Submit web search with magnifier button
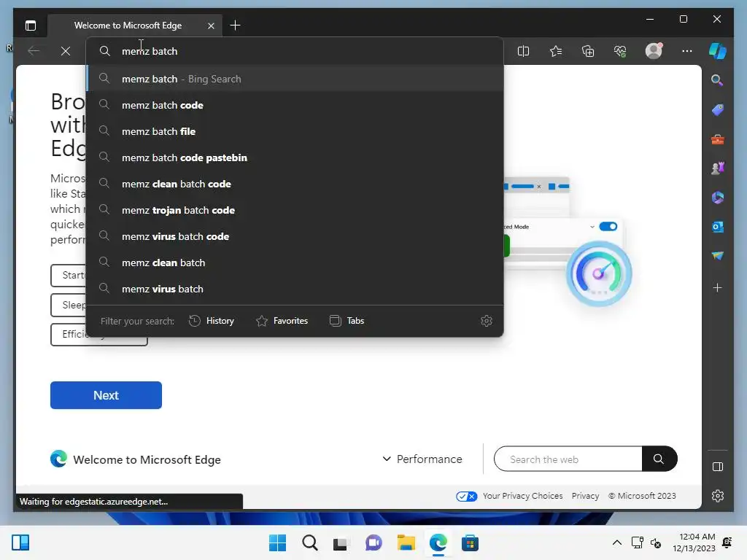Screen dimensions: 747x560 click(659, 459)
